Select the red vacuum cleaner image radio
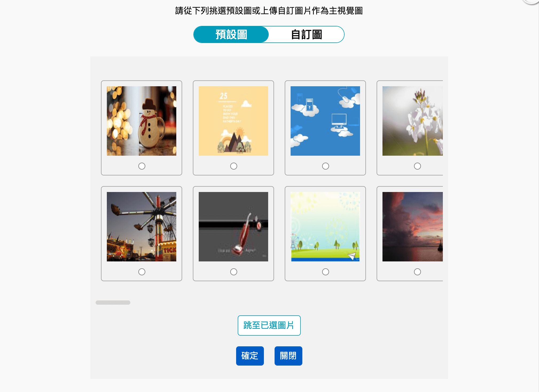The image size is (539, 392). [234, 272]
